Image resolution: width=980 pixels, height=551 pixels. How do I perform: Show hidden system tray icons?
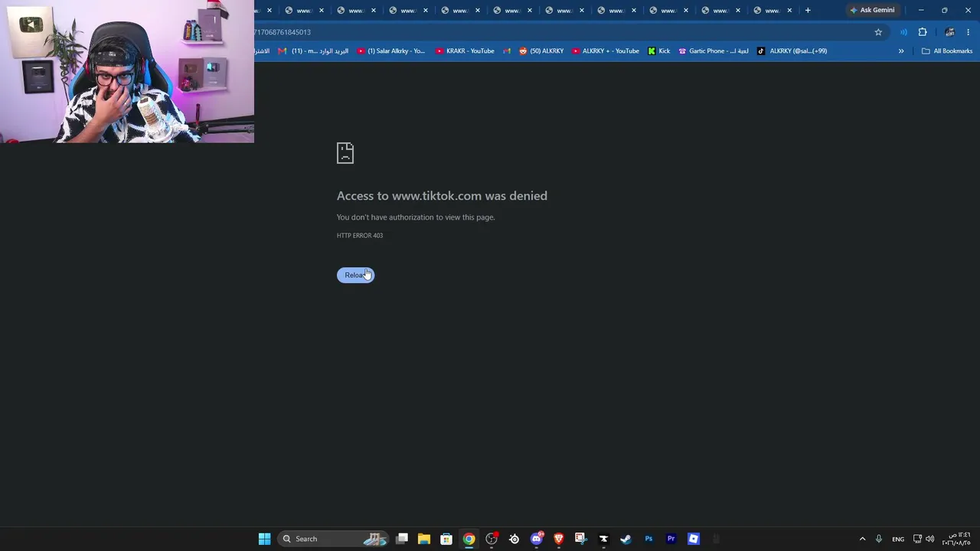click(x=862, y=539)
